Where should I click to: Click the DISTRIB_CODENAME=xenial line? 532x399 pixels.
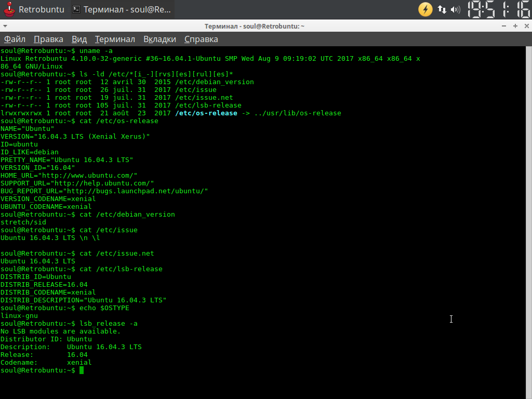click(48, 293)
